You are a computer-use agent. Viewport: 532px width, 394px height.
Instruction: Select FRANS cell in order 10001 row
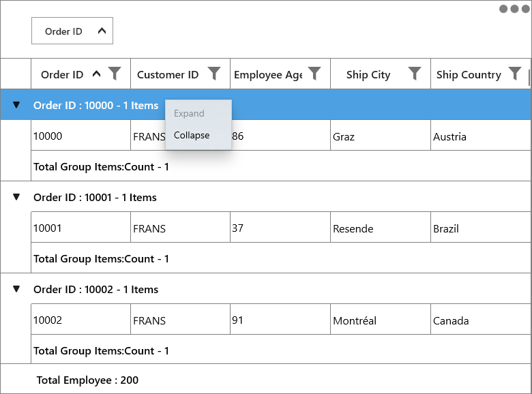point(181,227)
